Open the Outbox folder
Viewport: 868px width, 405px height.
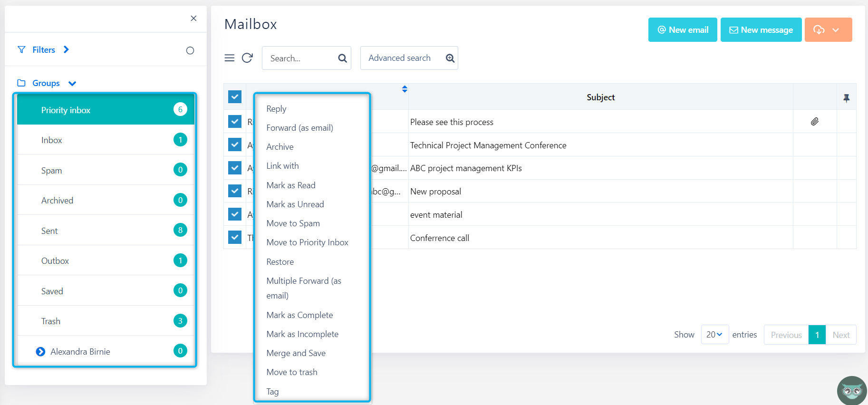pyautogui.click(x=106, y=260)
